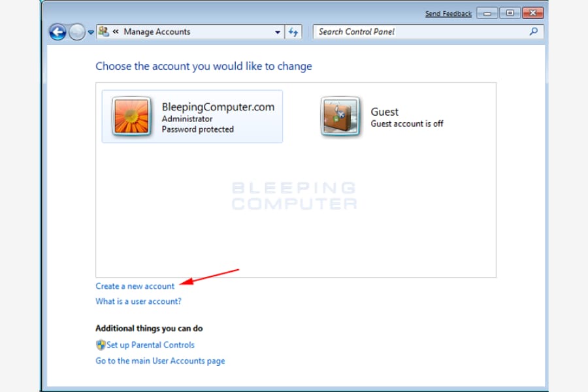Open What is a user account? help
The image size is (588, 392).
pos(139,301)
